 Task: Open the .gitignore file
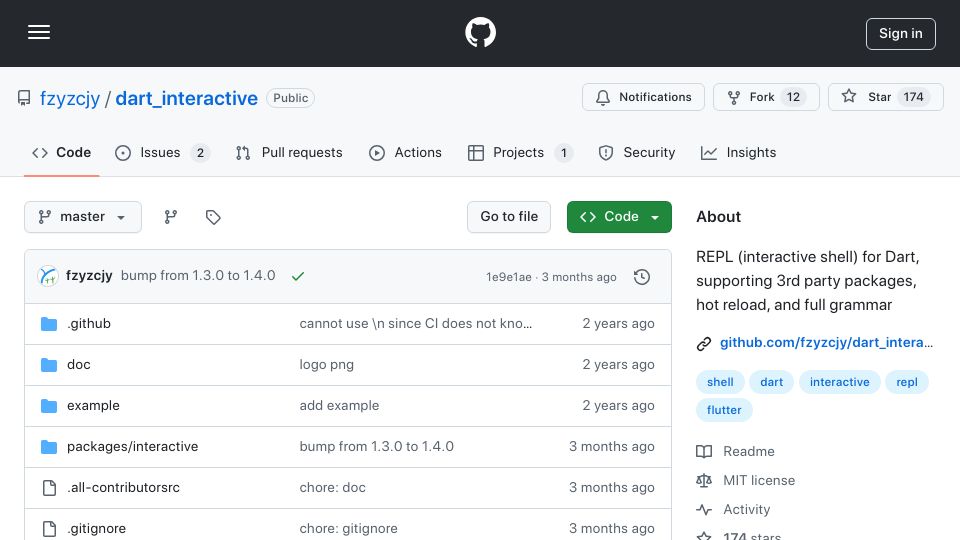[96, 528]
